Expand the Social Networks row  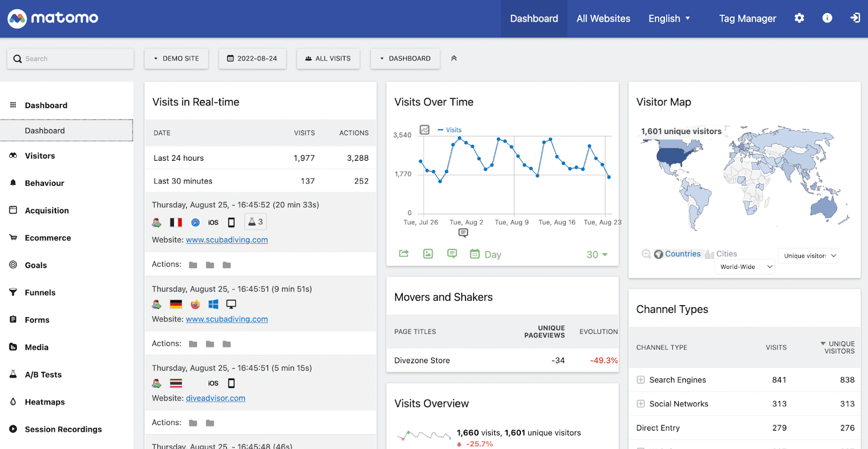point(641,404)
